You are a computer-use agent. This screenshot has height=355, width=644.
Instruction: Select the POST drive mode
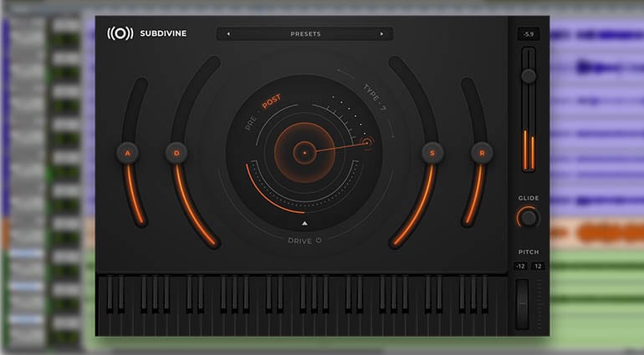click(272, 101)
